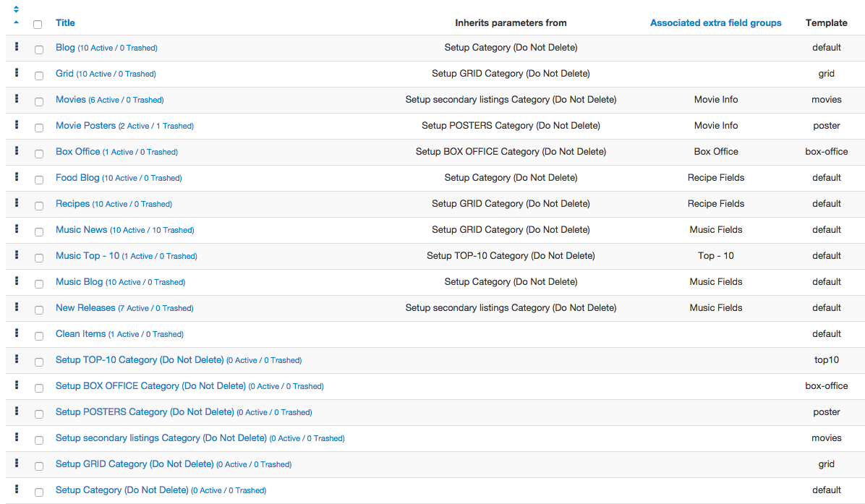Viewport: 865px width, 504px height.
Task: Click the drag handle for Music Top - 10 row
Action: click(17, 255)
